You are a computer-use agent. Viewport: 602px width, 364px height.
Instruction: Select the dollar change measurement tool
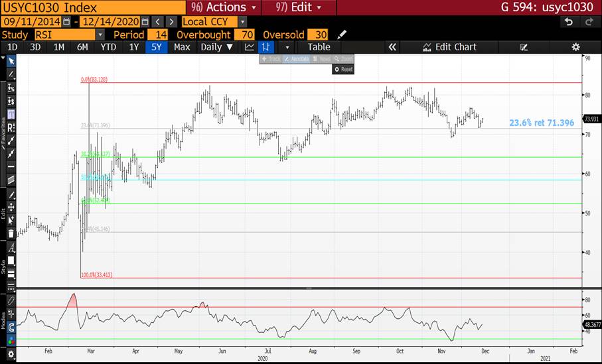(x=11, y=101)
